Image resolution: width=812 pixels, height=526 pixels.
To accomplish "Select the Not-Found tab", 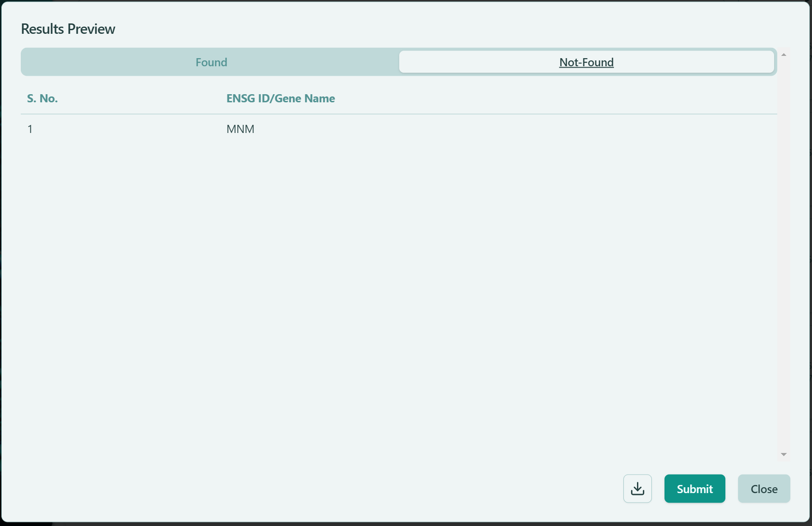I will tap(586, 62).
